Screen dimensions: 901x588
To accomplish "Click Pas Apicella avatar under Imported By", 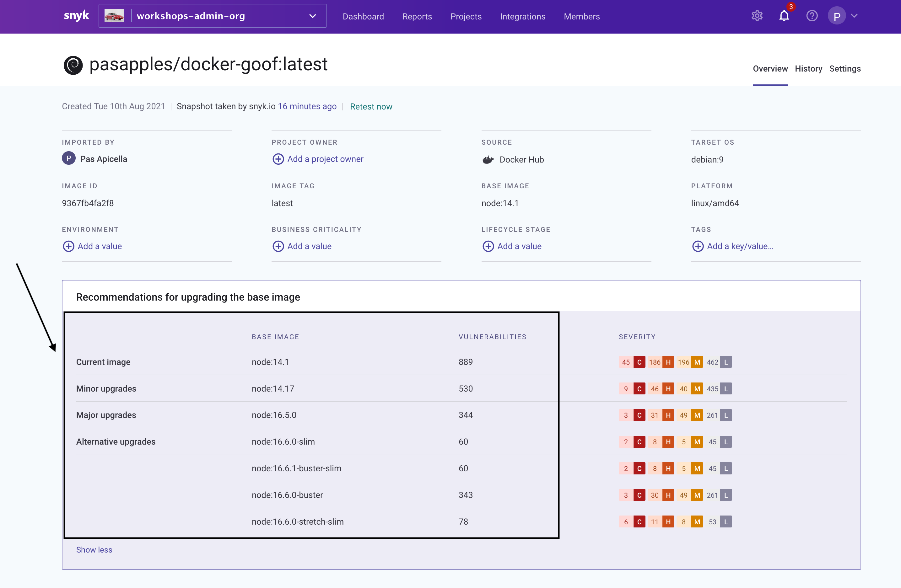I will 68,158.
